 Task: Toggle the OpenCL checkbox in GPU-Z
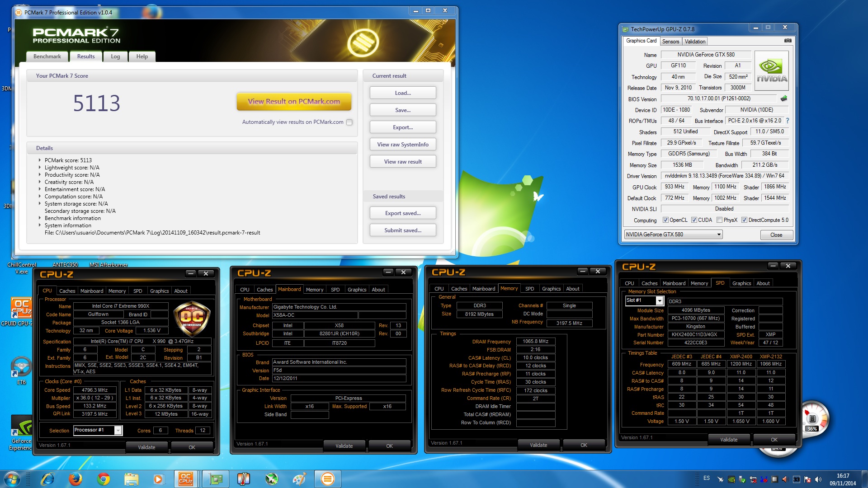pos(665,220)
